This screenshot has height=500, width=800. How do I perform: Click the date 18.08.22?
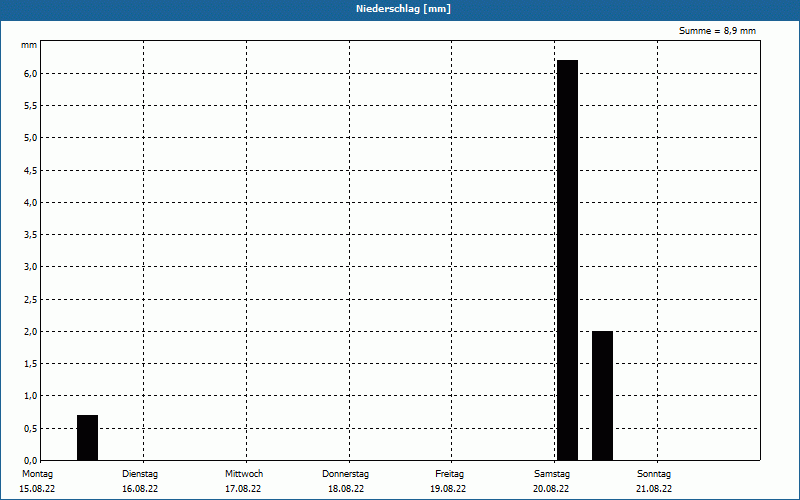tap(346, 489)
